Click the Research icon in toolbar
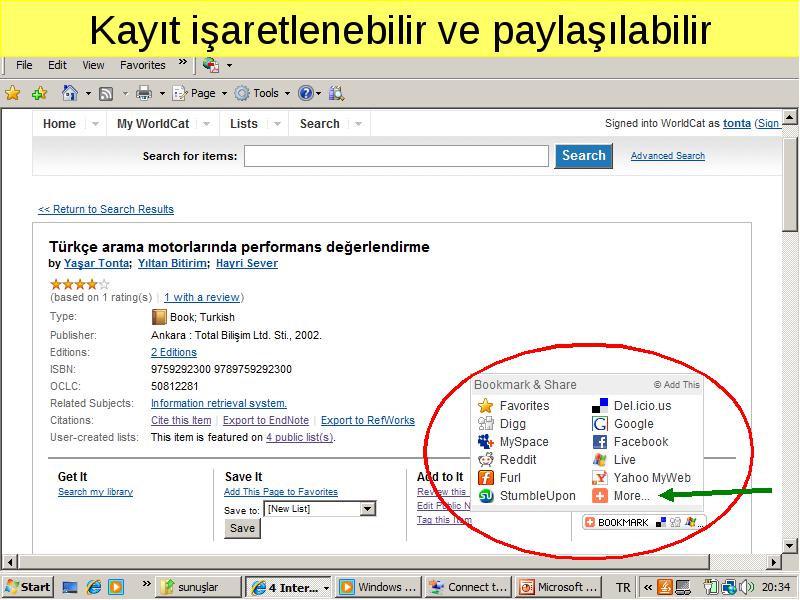 pos(337,93)
